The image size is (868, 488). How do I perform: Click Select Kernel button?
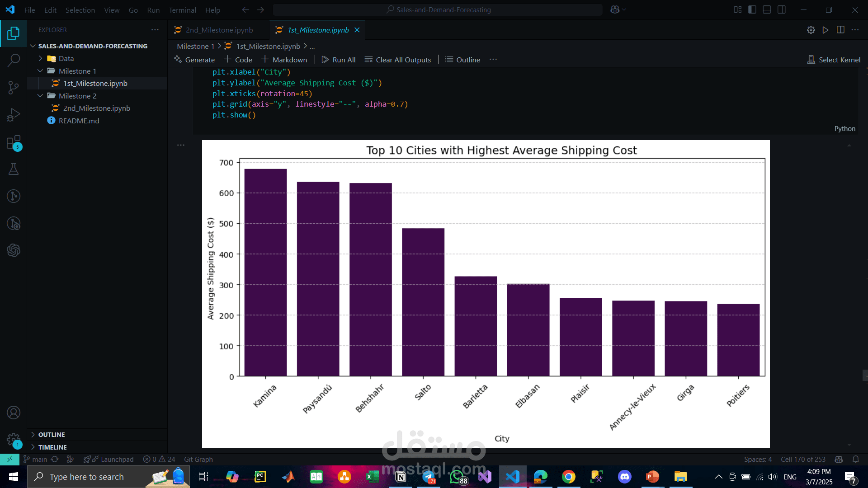pos(834,60)
